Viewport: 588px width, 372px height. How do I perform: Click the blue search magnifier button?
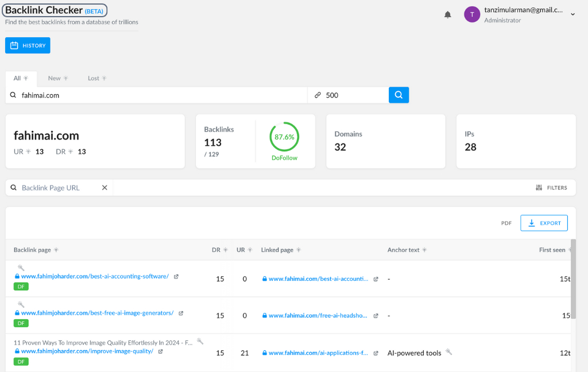[x=399, y=95]
